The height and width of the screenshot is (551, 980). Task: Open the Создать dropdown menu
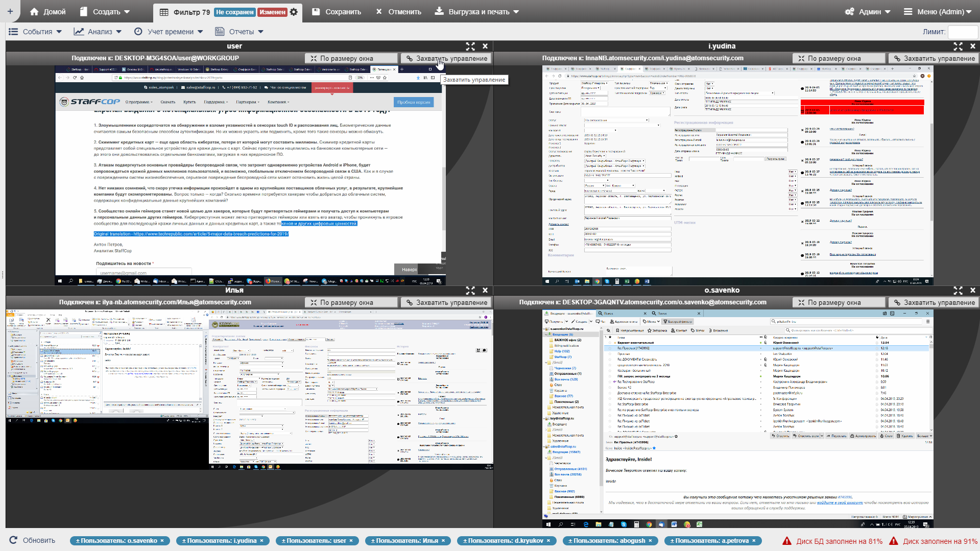[105, 12]
